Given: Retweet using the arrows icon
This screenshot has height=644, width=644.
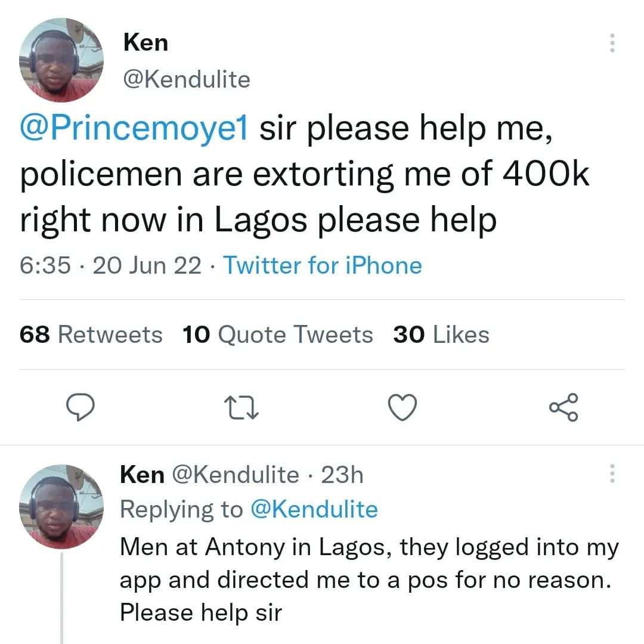Looking at the screenshot, I should pyautogui.click(x=241, y=407).
